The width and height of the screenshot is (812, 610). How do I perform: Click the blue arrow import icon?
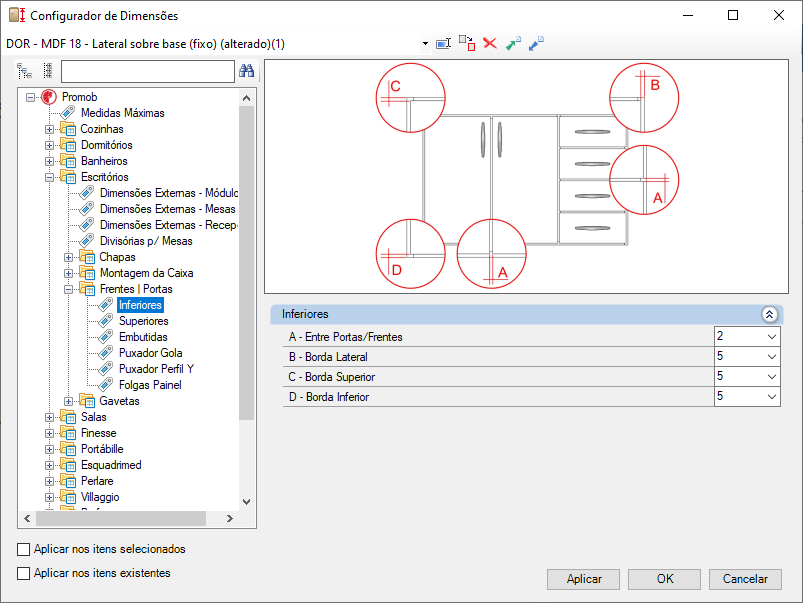(536, 43)
